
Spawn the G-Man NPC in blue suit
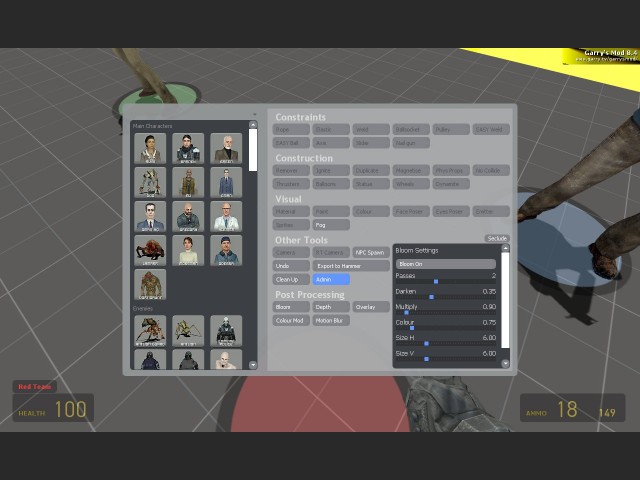tap(226, 182)
